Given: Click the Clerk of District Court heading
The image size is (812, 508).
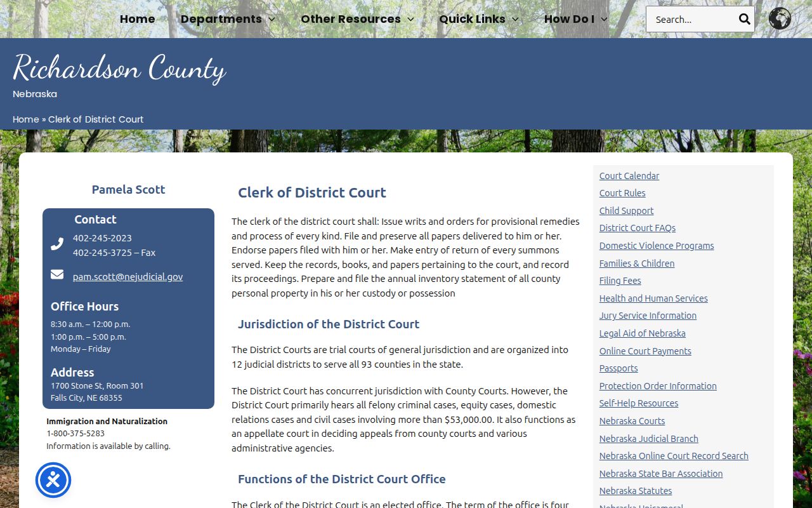Looking at the screenshot, I should (312, 192).
